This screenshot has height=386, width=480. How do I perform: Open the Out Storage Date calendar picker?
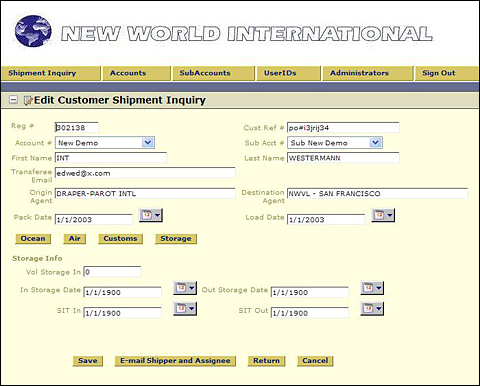coord(372,288)
